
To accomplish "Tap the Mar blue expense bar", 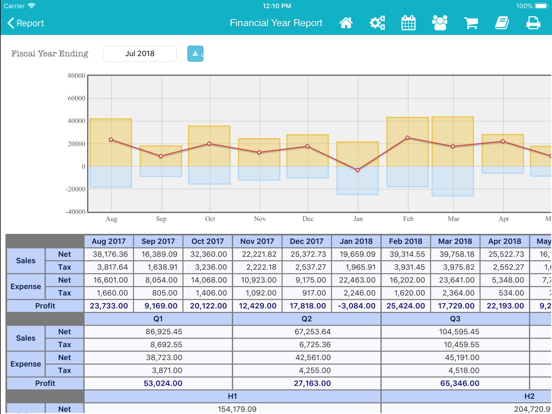I will (x=453, y=181).
